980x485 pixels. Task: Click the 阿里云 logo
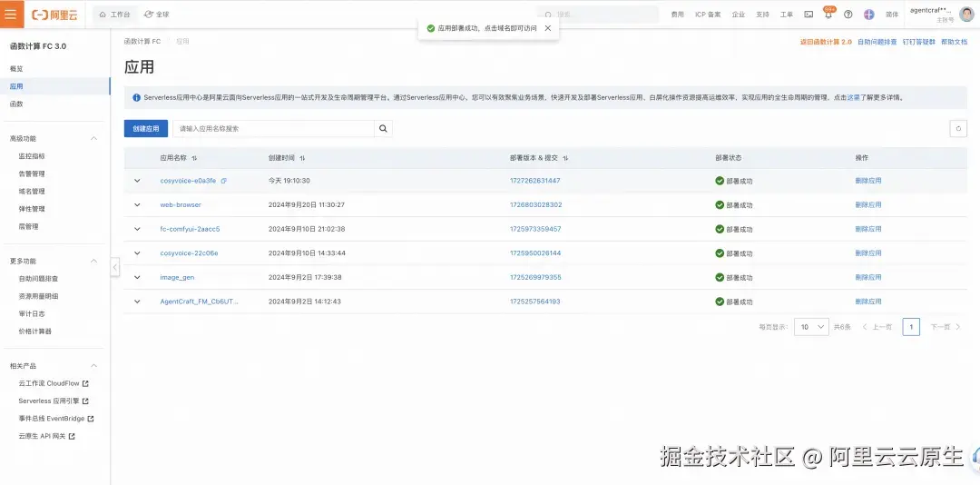pyautogui.click(x=55, y=15)
